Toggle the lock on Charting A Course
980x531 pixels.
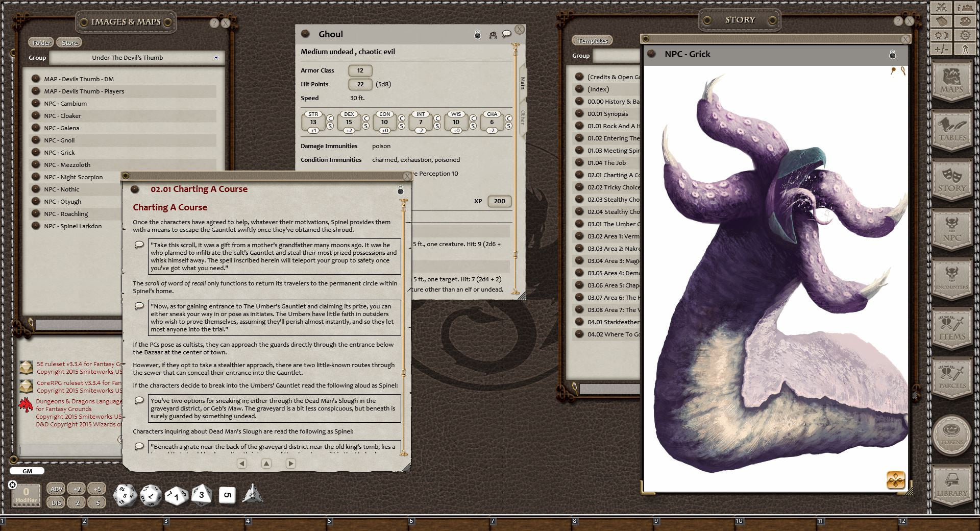click(x=401, y=190)
